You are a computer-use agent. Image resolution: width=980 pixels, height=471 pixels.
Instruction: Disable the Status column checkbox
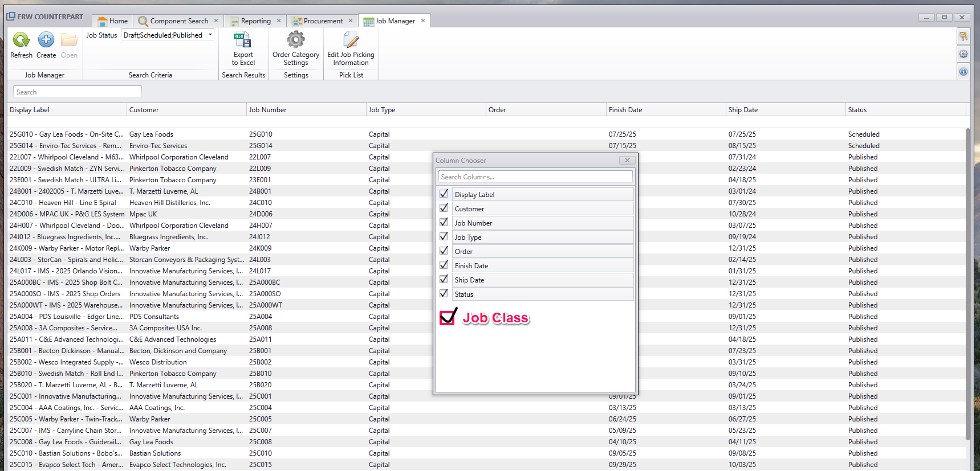pyautogui.click(x=444, y=294)
